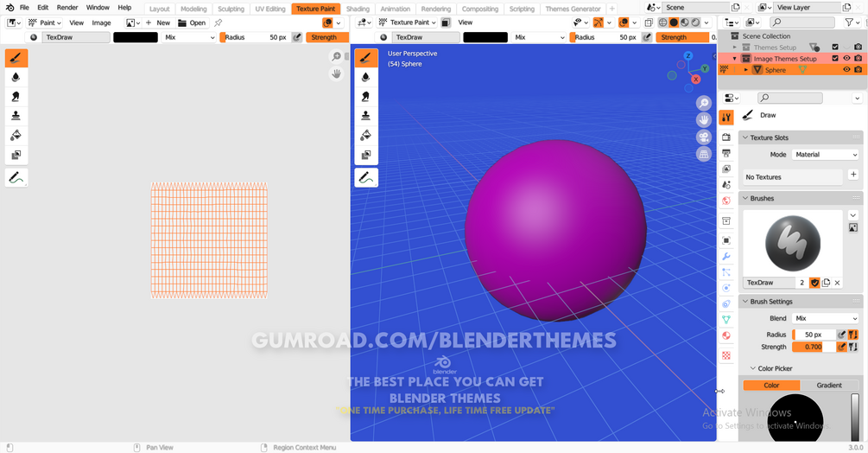Viewport: 868px width, 453px height.
Task: Switch to the Shading workspace tab
Action: 358,9
